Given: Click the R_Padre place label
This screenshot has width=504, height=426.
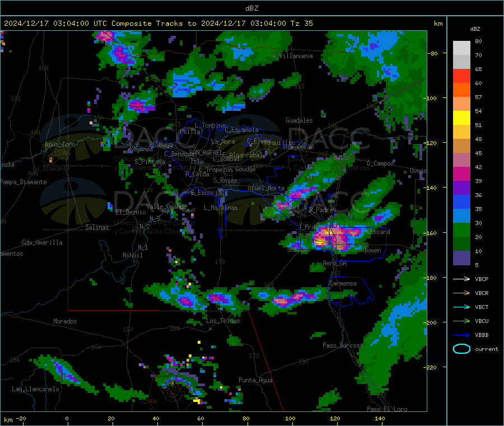Looking at the screenshot, I should [x=321, y=210].
